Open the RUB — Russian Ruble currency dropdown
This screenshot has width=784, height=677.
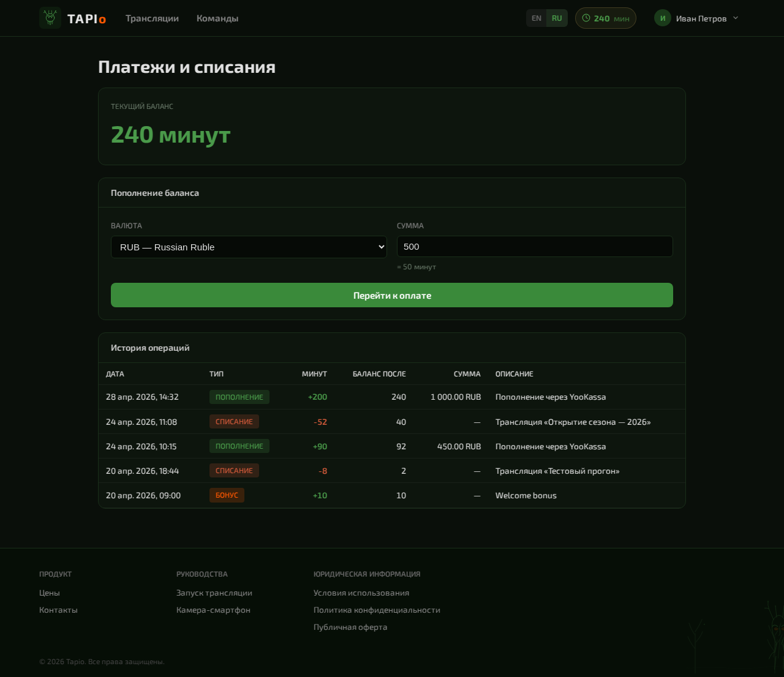(249, 247)
